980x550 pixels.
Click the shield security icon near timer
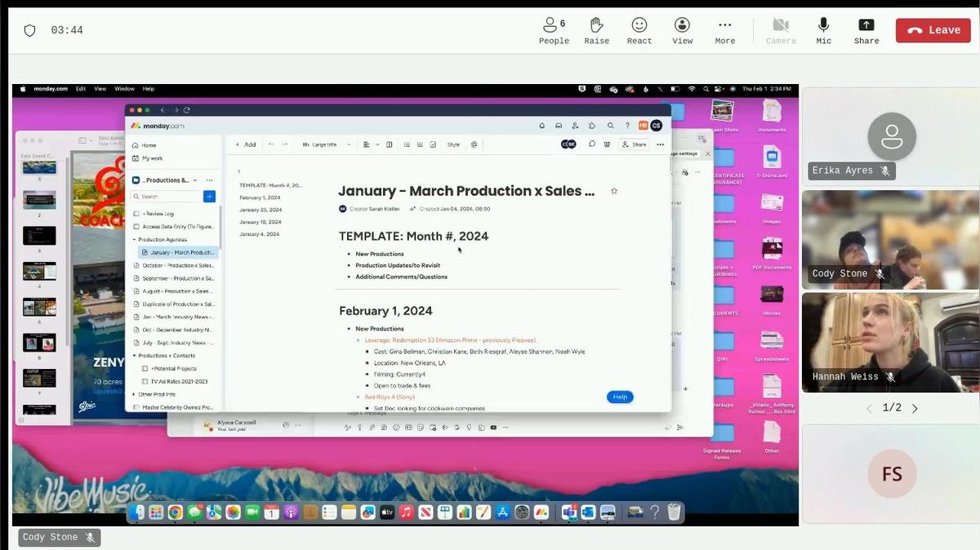pyautogui.click(x=30, y=31)
